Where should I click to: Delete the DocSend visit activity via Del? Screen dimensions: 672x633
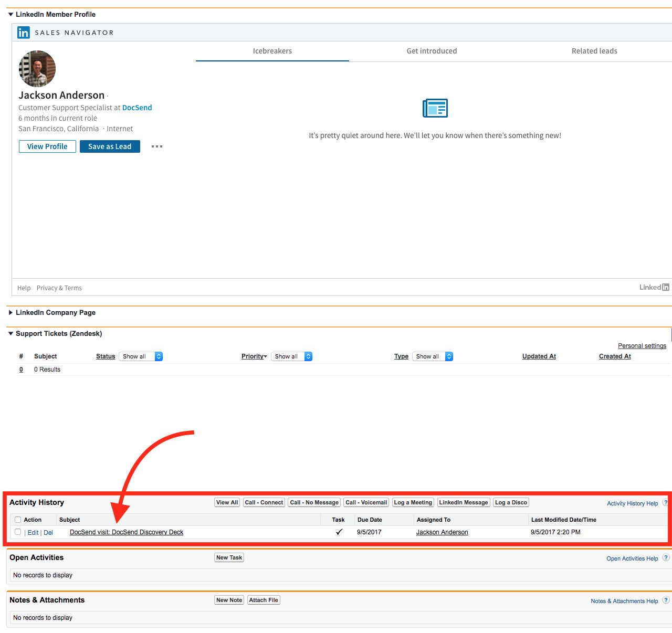coord(48,533)
